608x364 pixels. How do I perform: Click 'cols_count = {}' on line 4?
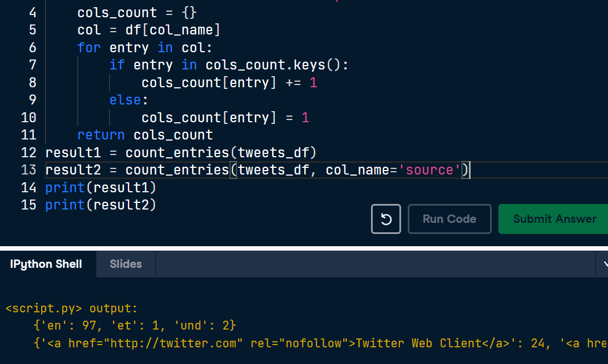point(137,13)
